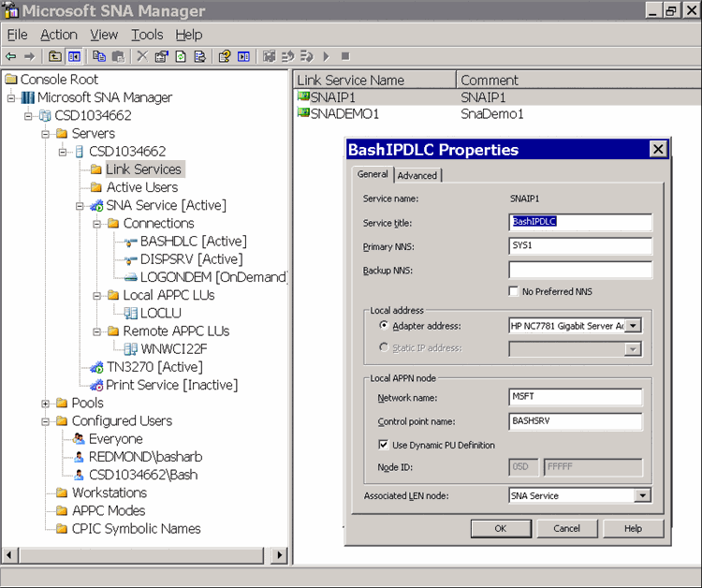Switch to the General tab
The height and width of the screenshot is (588, 702).
coord(373,174)
